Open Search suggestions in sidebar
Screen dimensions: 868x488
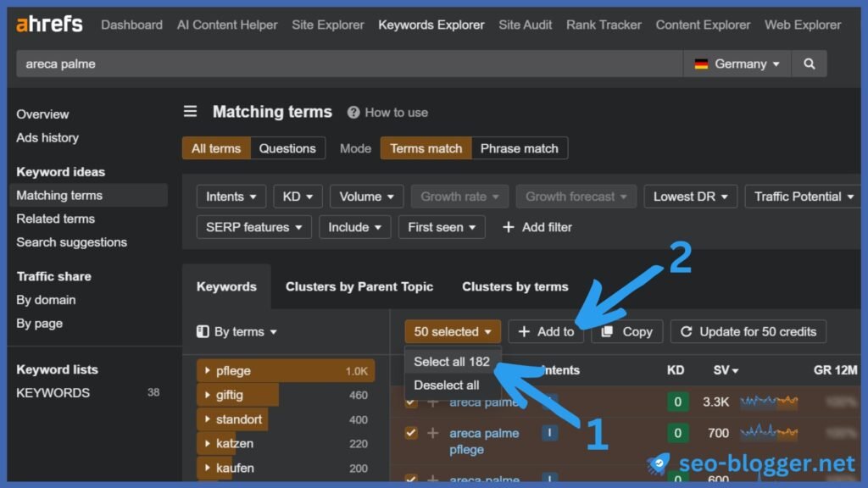[x=71, y=242]
